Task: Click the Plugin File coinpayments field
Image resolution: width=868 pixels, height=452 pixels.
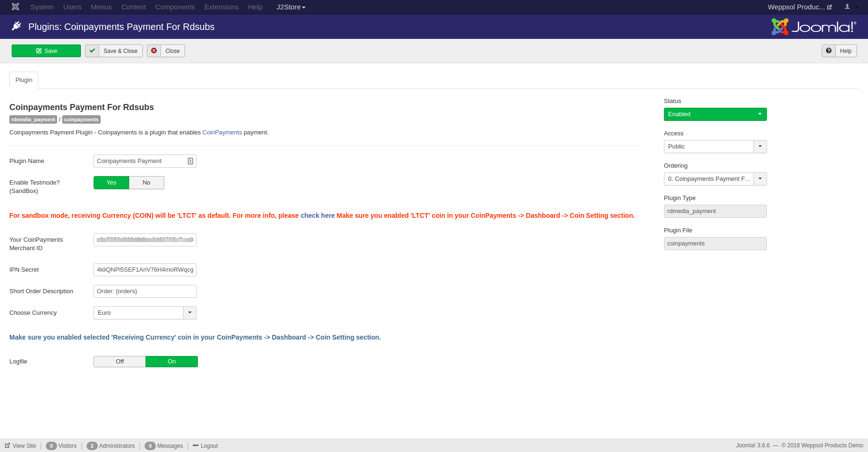Action: [715, 244]
